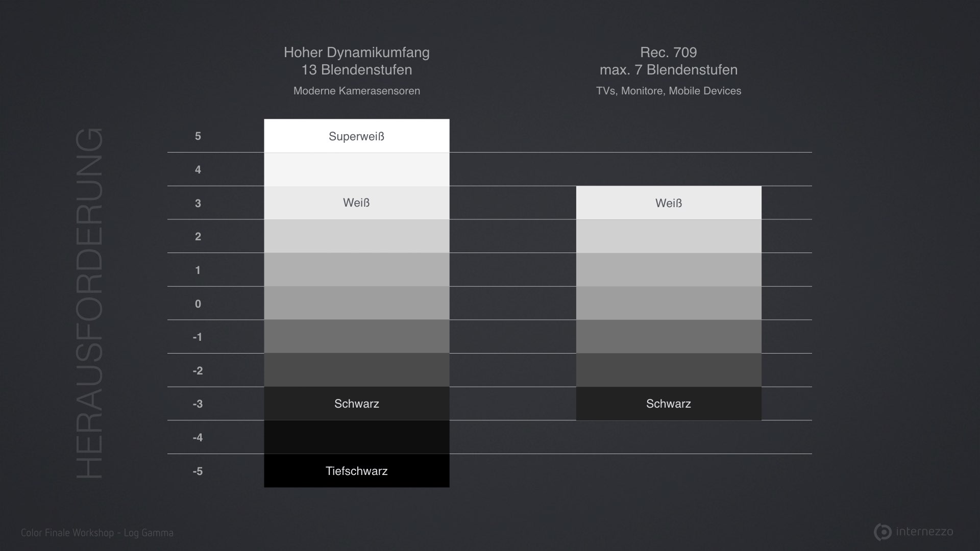Click the text 'TVs, Monitore, Mobile Devices'

pos(669,91)
